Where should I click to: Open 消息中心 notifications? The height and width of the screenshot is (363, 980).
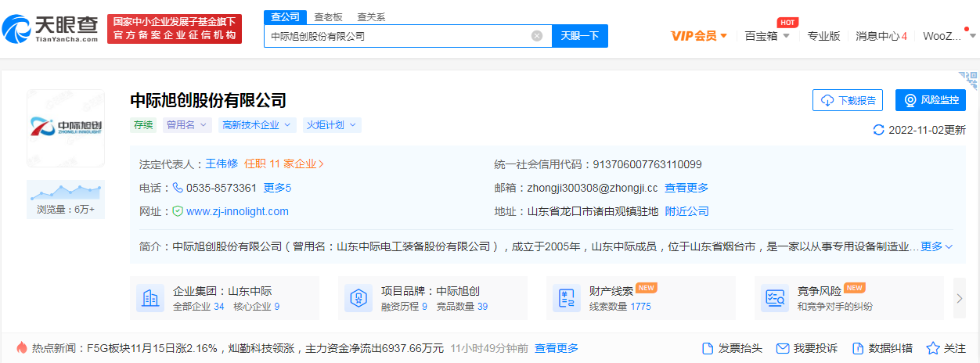coord(881,35)
